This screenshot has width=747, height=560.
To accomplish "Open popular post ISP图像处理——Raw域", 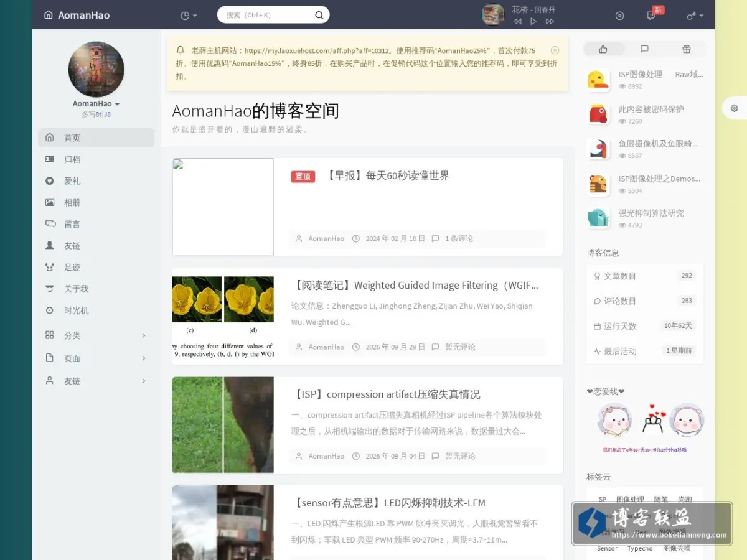I will [x=661, y=74].
